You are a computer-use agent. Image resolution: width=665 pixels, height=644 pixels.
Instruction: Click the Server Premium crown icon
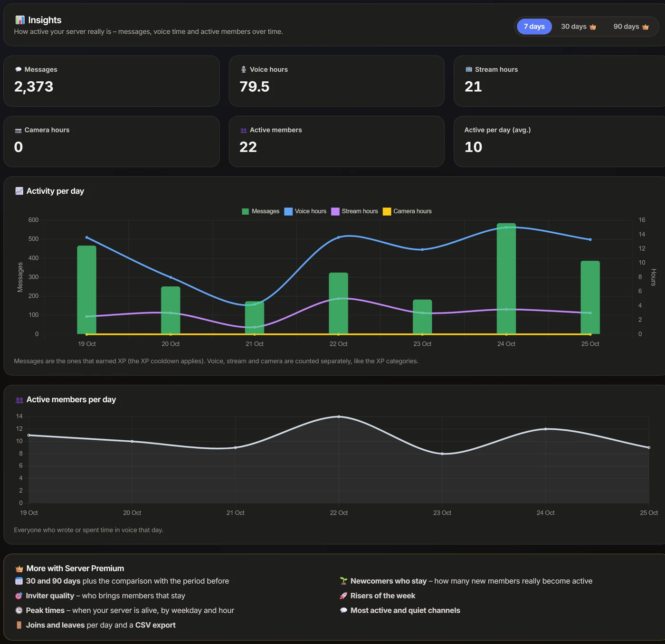[19, 569]
